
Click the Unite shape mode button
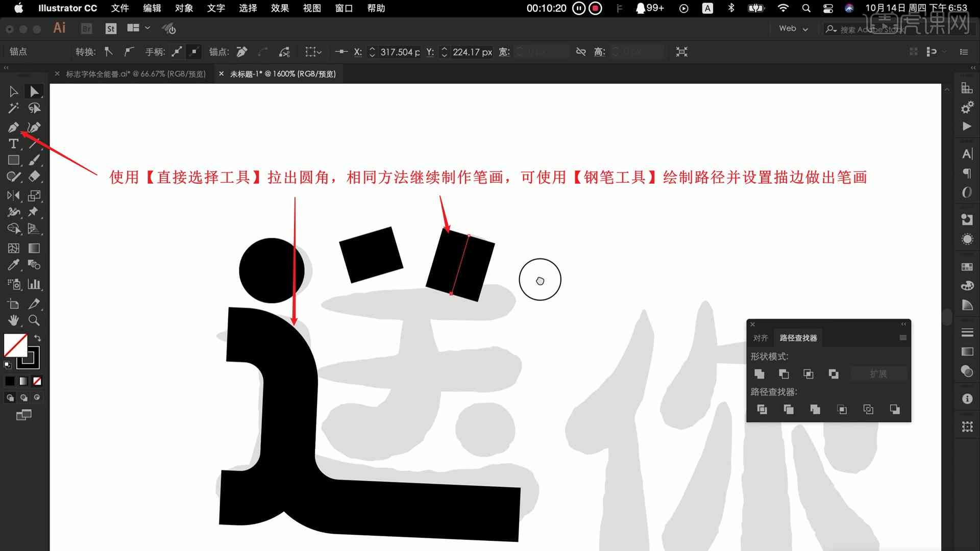pos(759,373)
